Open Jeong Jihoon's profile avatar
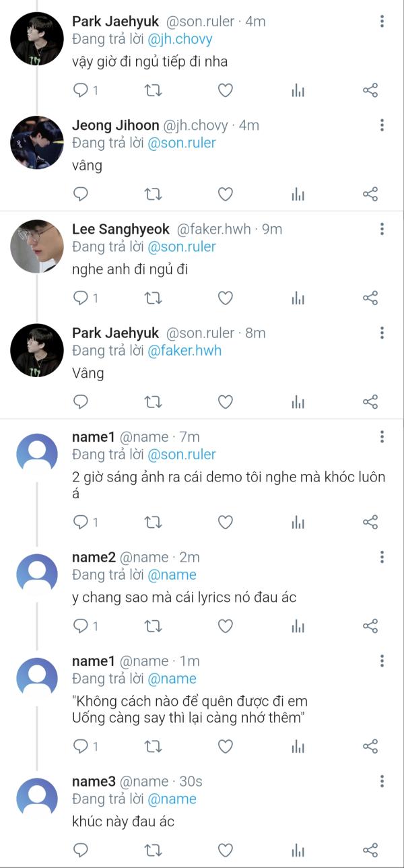 tap(37, 143)
